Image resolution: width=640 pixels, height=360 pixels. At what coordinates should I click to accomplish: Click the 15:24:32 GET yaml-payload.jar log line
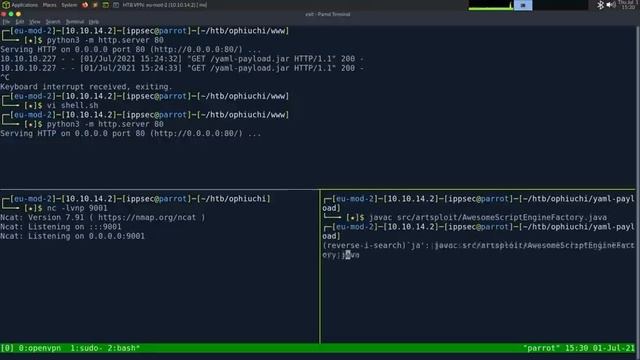[182, 59]
